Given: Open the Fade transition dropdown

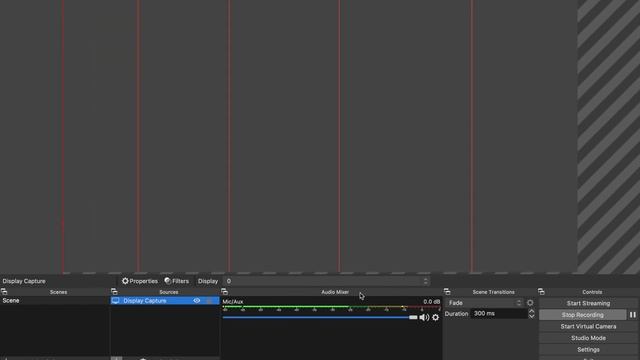Looking at the screenshot, I should coord(484,303).
